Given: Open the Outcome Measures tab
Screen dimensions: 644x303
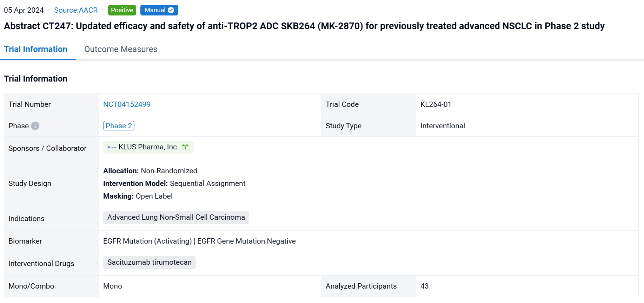Looking at the screenshot, I should pyautogui.click(x=121, y=49).
